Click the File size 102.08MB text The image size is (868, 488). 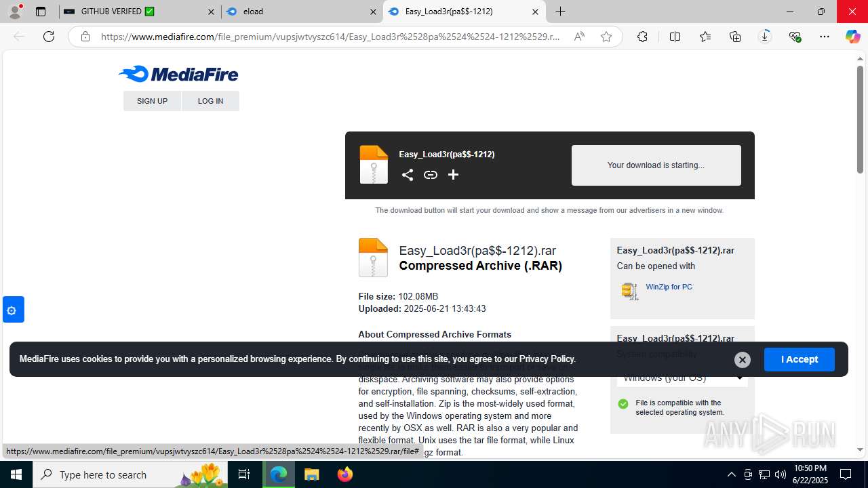coord(398,296)
